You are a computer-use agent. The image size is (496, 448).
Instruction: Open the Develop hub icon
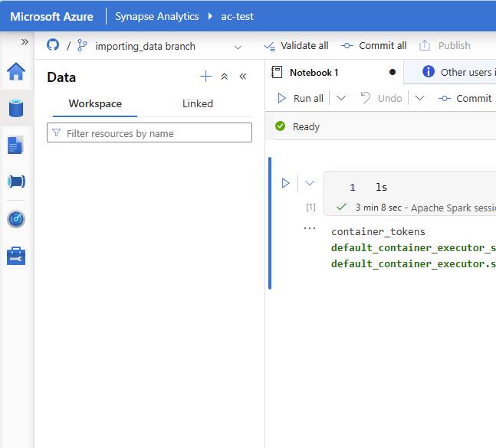16,146
